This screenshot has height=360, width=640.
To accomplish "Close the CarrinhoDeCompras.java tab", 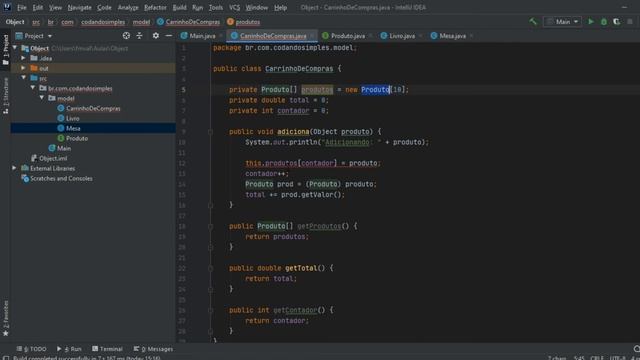I will tap(312, 36).
